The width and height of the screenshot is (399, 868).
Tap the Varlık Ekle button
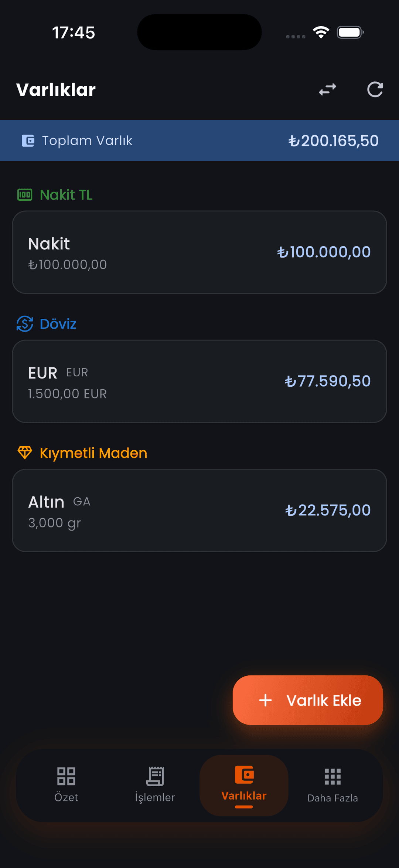click(308, 700)
